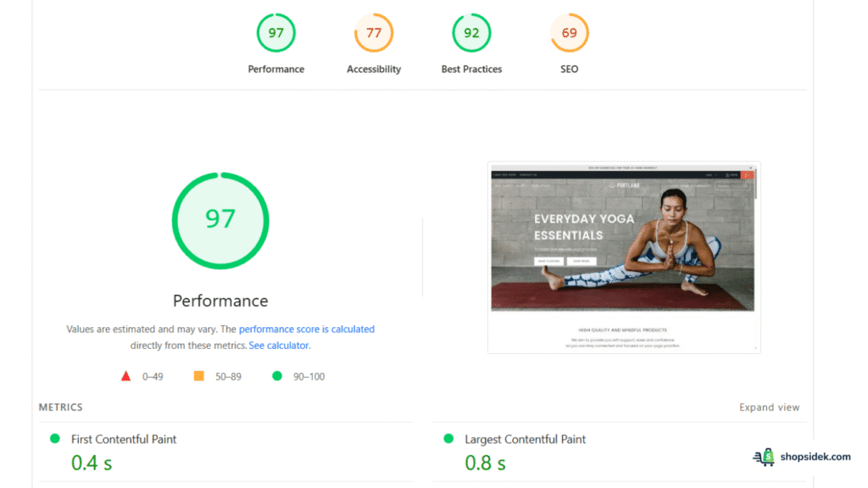Click the SEO 69 score gauge
This screenshot has width=868, height=488.
coord(569,32)
